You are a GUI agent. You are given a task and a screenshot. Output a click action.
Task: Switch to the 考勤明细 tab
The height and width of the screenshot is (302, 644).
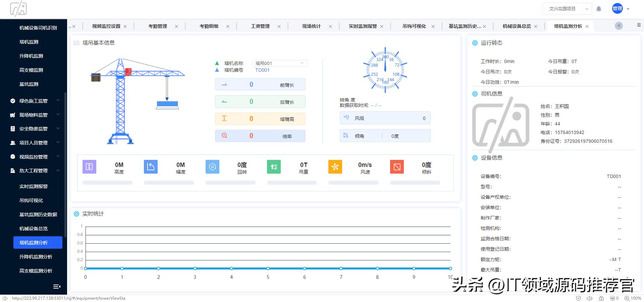[x=209, y=26]
